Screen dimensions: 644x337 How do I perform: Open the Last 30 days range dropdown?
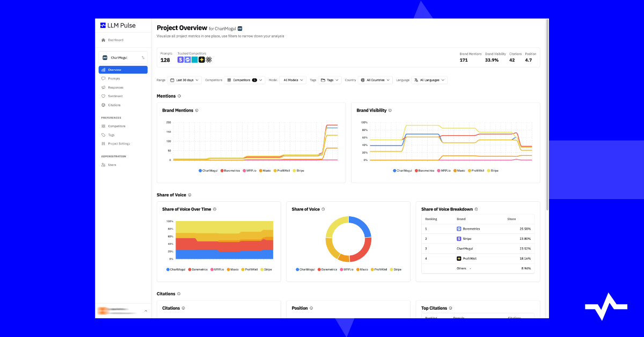(185, 80)
